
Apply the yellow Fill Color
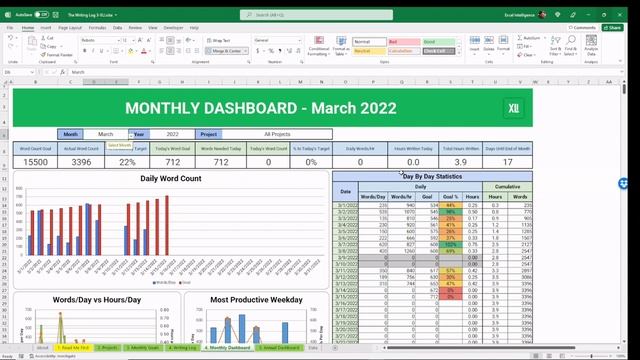pyautogui.click(x=131, y=51)
